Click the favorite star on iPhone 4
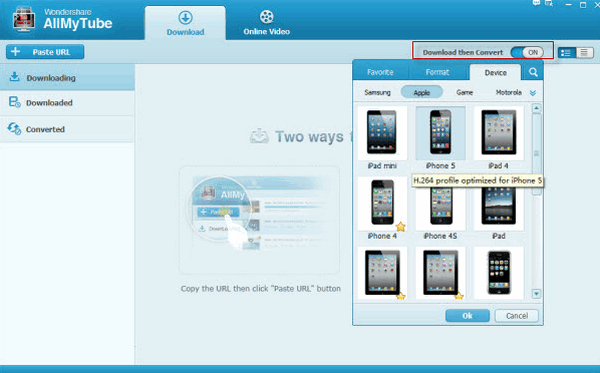 coord(401,227)
